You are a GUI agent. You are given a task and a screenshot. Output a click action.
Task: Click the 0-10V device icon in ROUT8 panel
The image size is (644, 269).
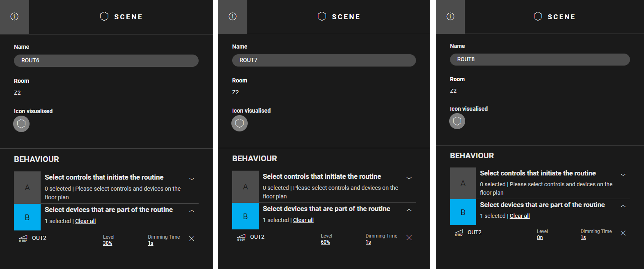point(459,233)
